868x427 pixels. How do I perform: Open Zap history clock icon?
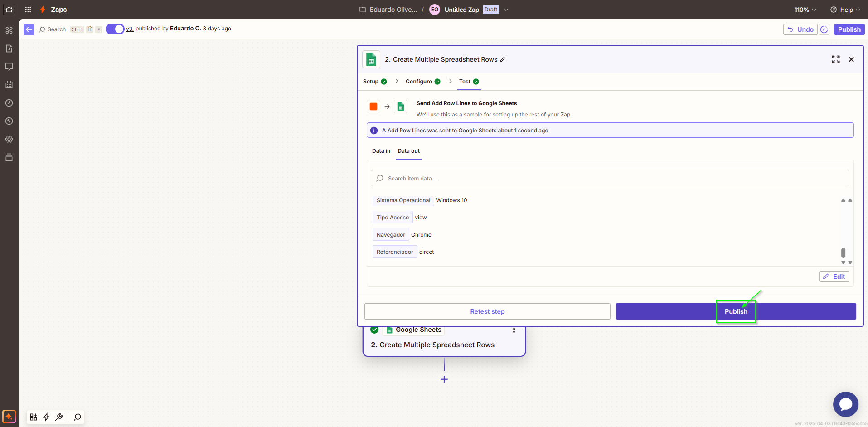[x=9, y=103]
